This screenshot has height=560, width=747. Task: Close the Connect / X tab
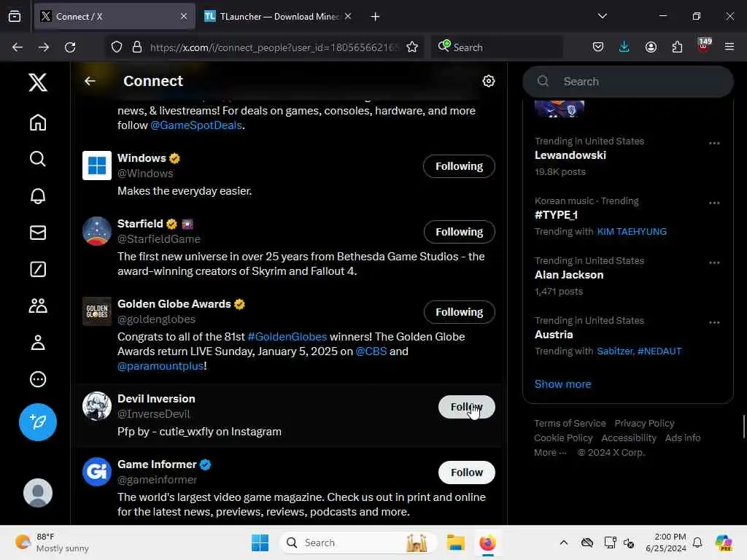184,17
